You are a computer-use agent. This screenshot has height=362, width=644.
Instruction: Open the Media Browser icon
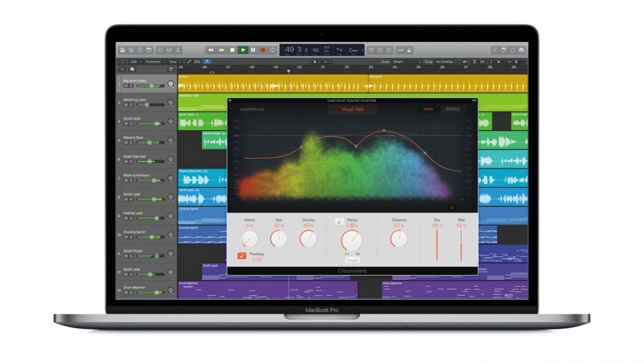tap(522, 50)
